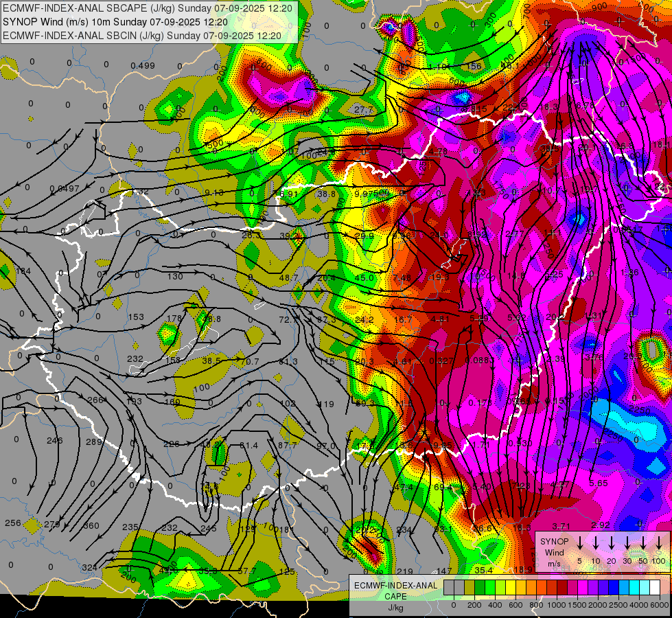672x618 pixels.
Task: Select the white swatch in CAPE legend
Action: click(x=655, y=588)
